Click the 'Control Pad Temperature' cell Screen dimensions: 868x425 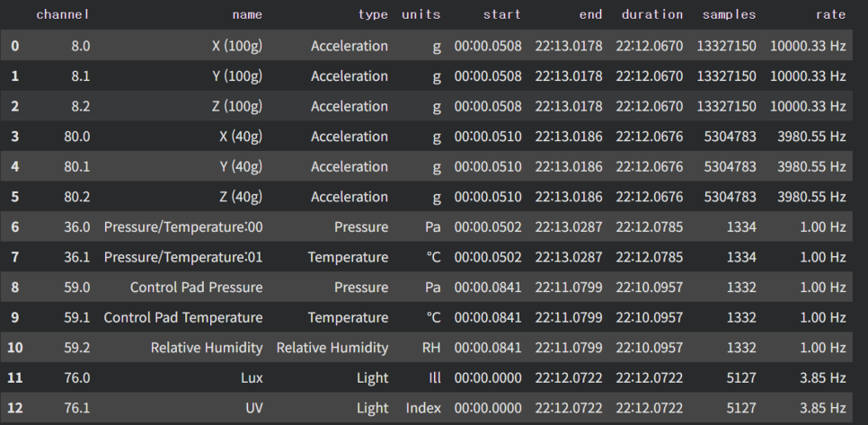[x=183, y=317]
